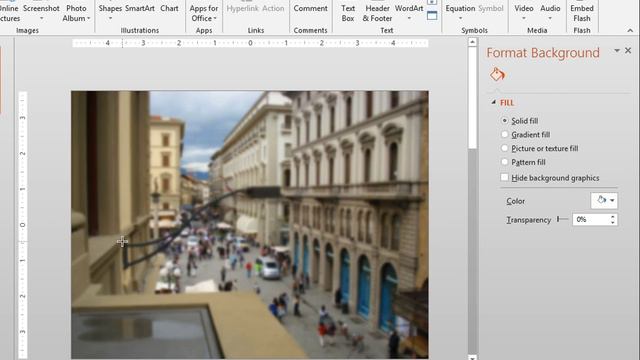
Task: Add a new Comment
Action: [x=310, y=8]
